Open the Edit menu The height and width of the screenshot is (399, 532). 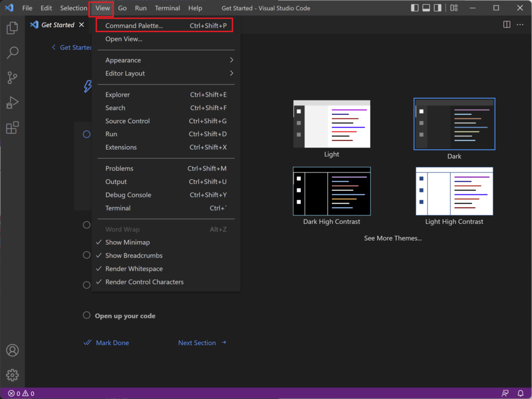(46, 8)
